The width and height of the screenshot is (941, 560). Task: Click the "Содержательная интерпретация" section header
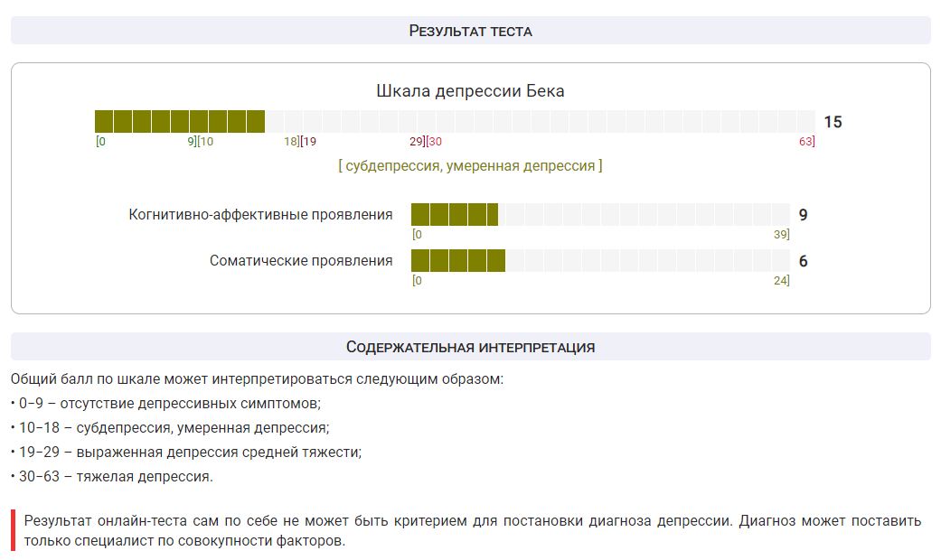click(470, 347)
